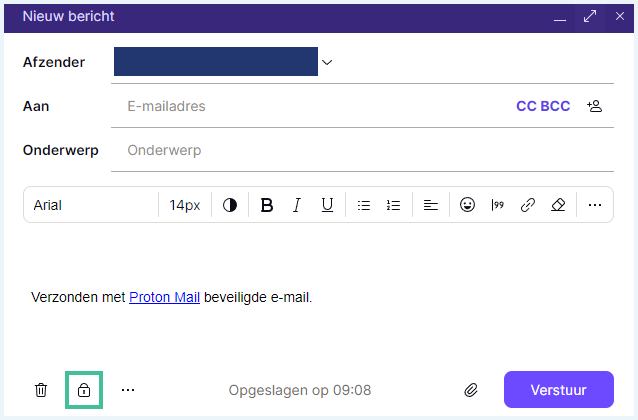The image size is (638, 420).
Task: Open the Afzender address dropdown
Action: click(x=327, y=62)
